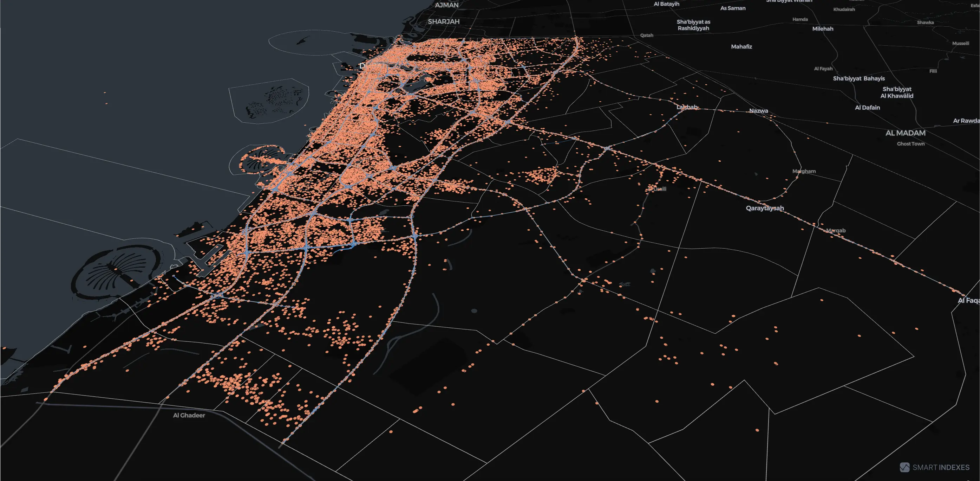The width and height of the screenshot is (980, 481).
Task: Click the Mahafiz place label
Action: click(x=741, y=46)
